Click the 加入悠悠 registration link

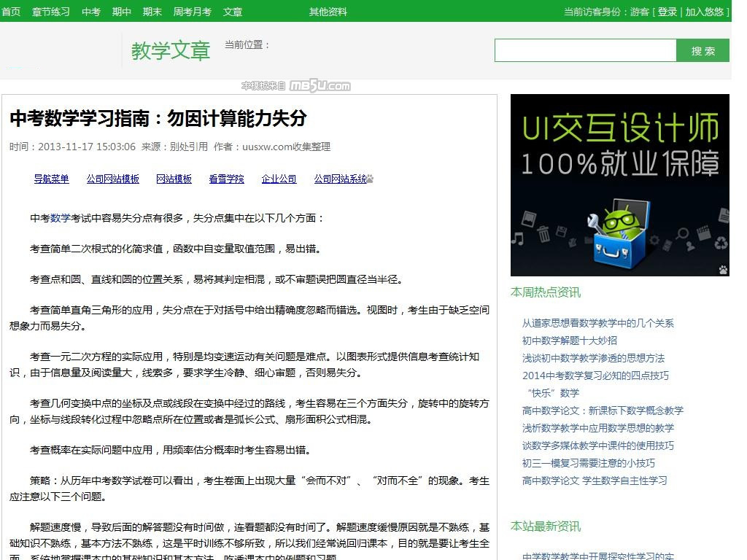click(x=704, y=12)
